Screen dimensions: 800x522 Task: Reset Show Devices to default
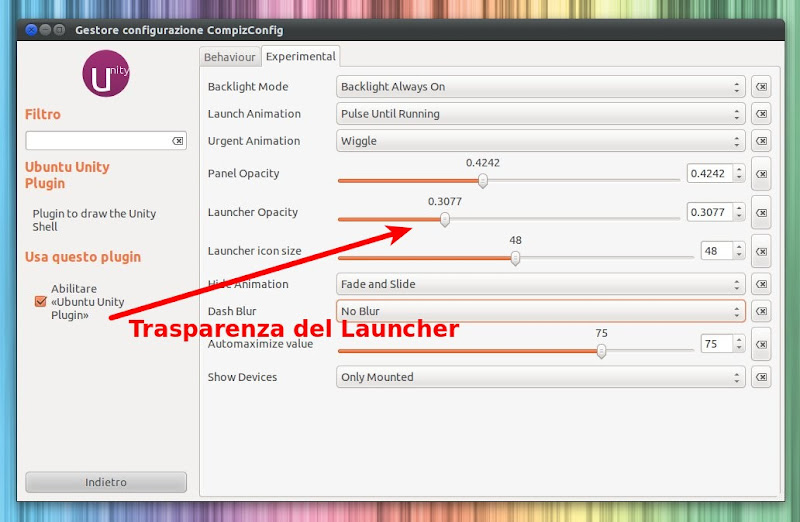point(761,377)
